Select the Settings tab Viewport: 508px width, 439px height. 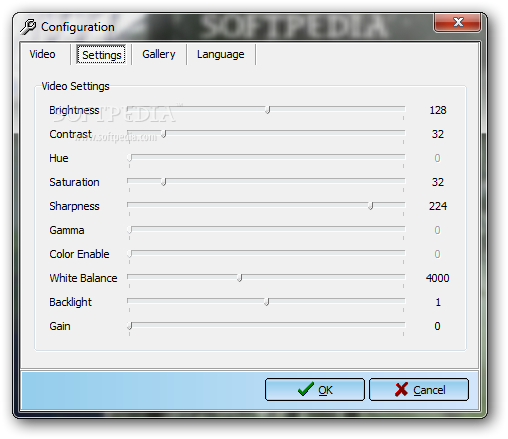click(x=101, y=54)
